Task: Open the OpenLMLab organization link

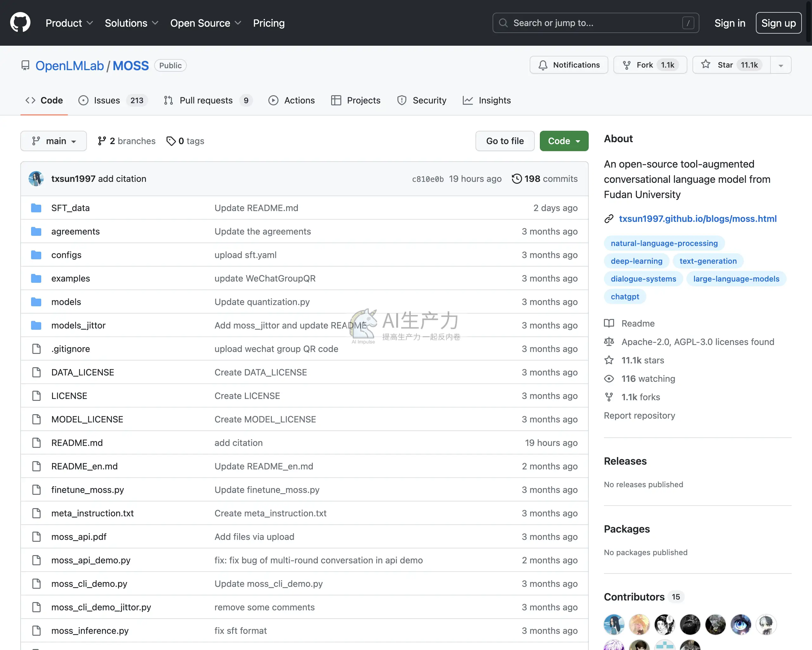Action: pos(69,66)
